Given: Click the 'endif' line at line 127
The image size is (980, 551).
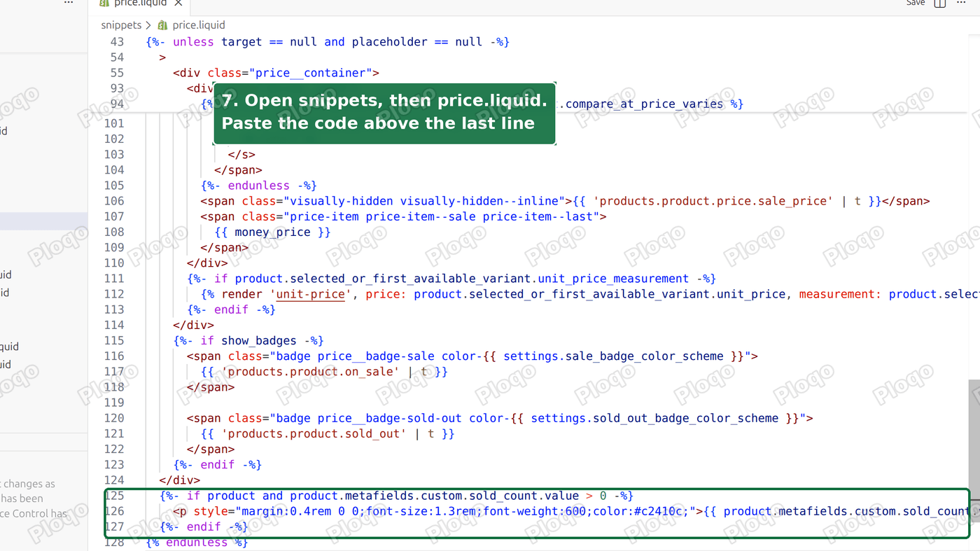Looking at the screenshot, I should tap(204, 526).
